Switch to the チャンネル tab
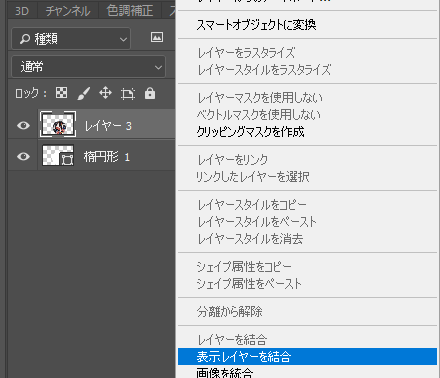440x378 pixels. point(68,11)
